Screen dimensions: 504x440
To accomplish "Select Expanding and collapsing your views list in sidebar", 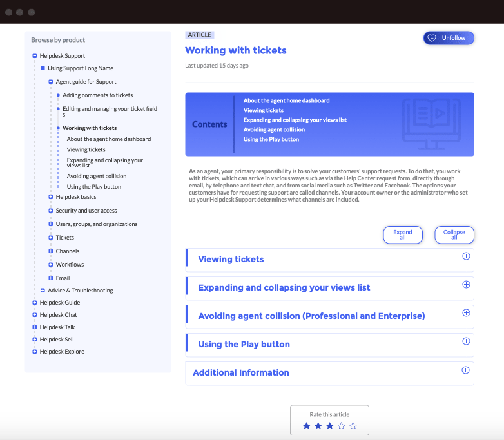I will point(105,162).
